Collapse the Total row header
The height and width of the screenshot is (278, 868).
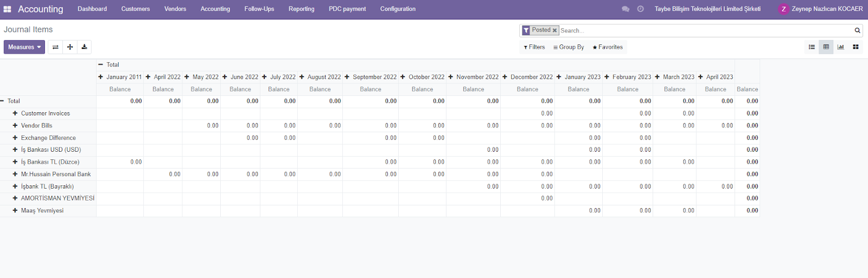pos(2,101)
